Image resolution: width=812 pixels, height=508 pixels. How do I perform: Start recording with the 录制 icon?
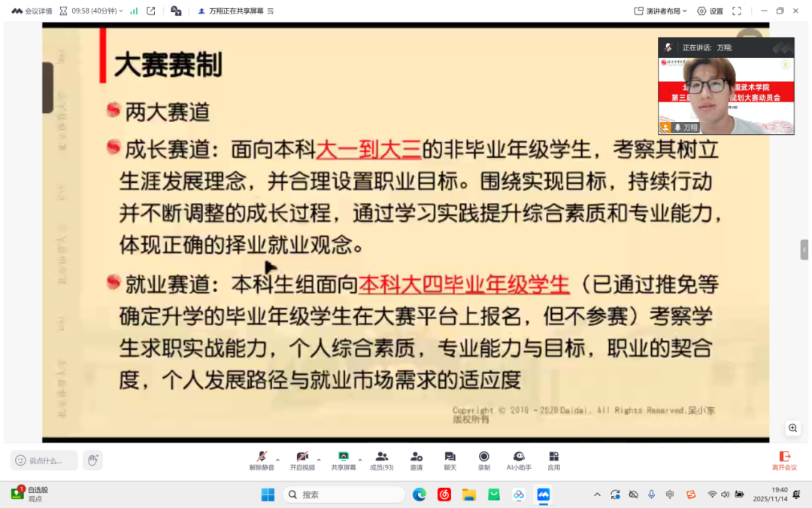pyautogui.click(x=484, y=459)
